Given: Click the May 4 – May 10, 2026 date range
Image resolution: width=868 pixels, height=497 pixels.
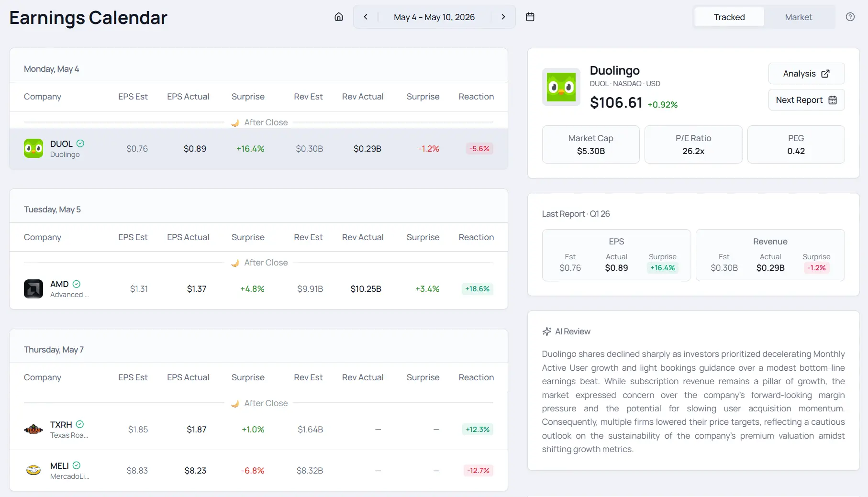Looking at the screenshot, I should coord(434,17).
